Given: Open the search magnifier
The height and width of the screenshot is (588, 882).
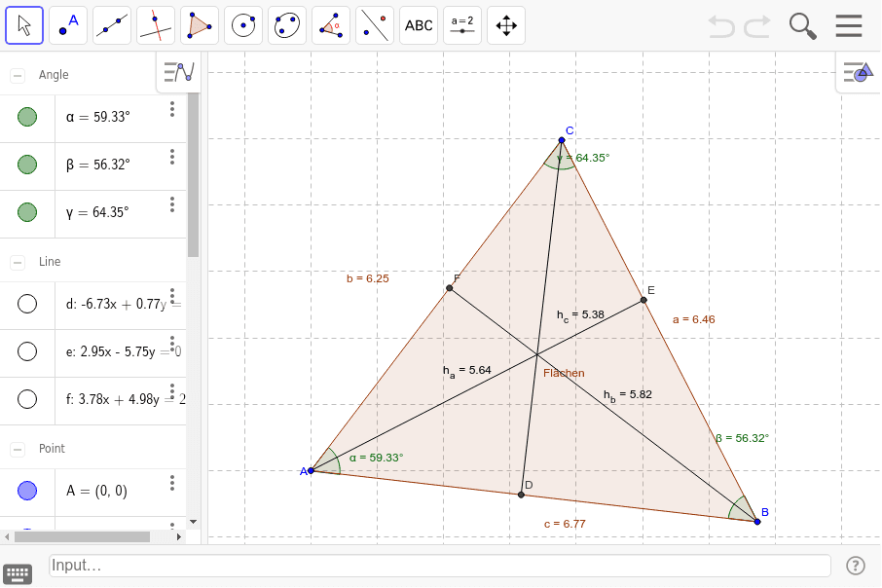Looking at the screenshot, I should (803, 26).
